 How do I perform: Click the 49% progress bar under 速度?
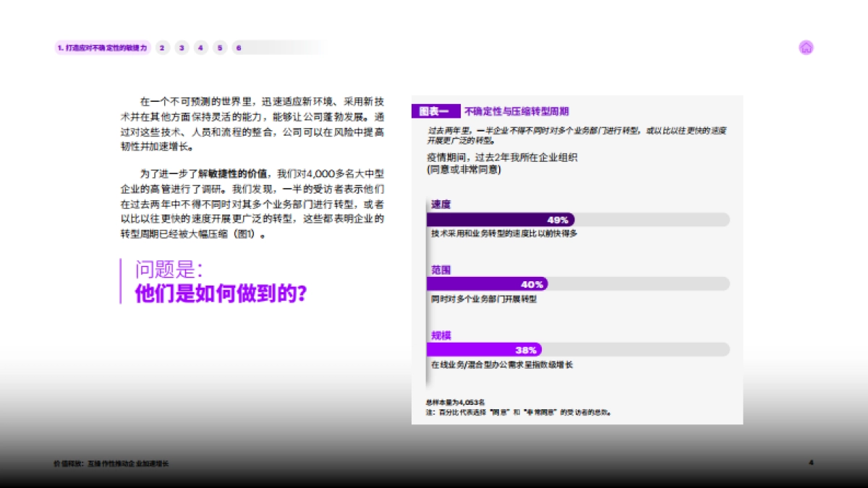point(499,219)
